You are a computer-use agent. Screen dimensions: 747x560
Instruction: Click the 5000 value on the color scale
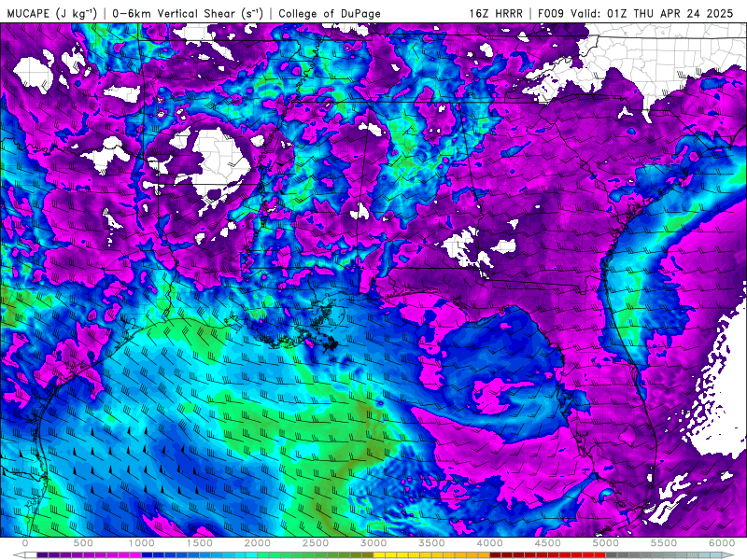(606, 543)
